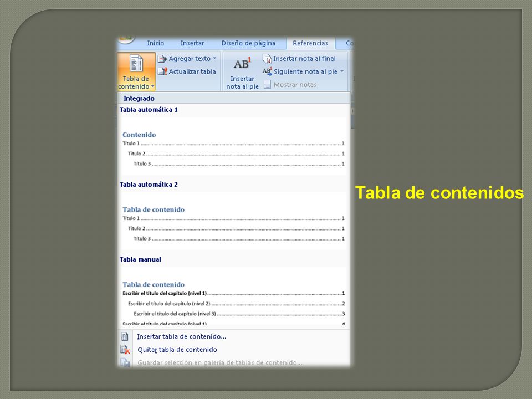532x399 pixels.
Task: Choose Insertar tabla de contenido... menu item
Action: [182, 336]
